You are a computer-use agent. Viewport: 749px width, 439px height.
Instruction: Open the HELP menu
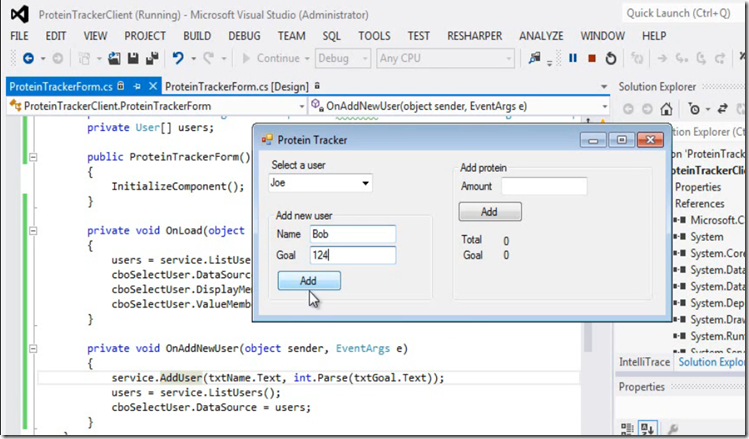[654, 36]
